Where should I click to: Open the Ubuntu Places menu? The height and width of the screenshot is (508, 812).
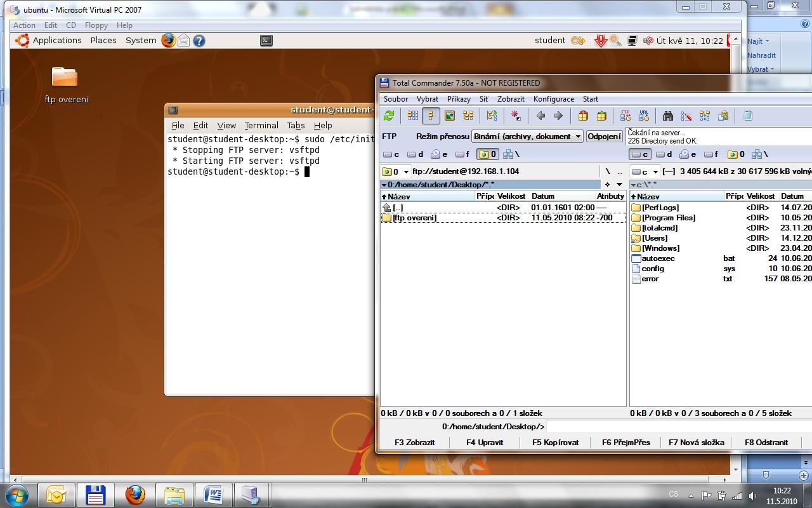[x=103, y=40]
